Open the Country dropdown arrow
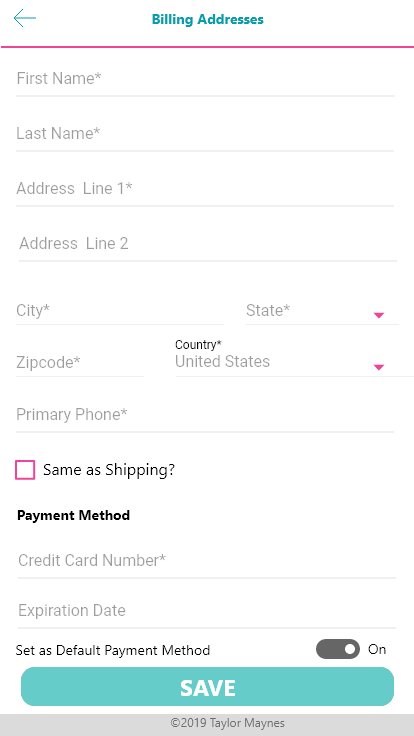This screenshot has width=414, height=736. tap(379, 368)
